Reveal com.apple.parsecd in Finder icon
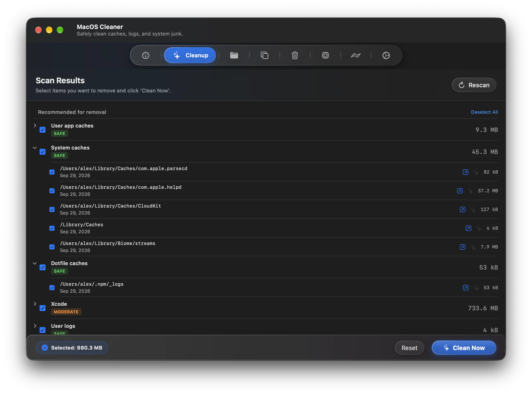Viewport: 532px width, 395px height. (x=465, y=172)
